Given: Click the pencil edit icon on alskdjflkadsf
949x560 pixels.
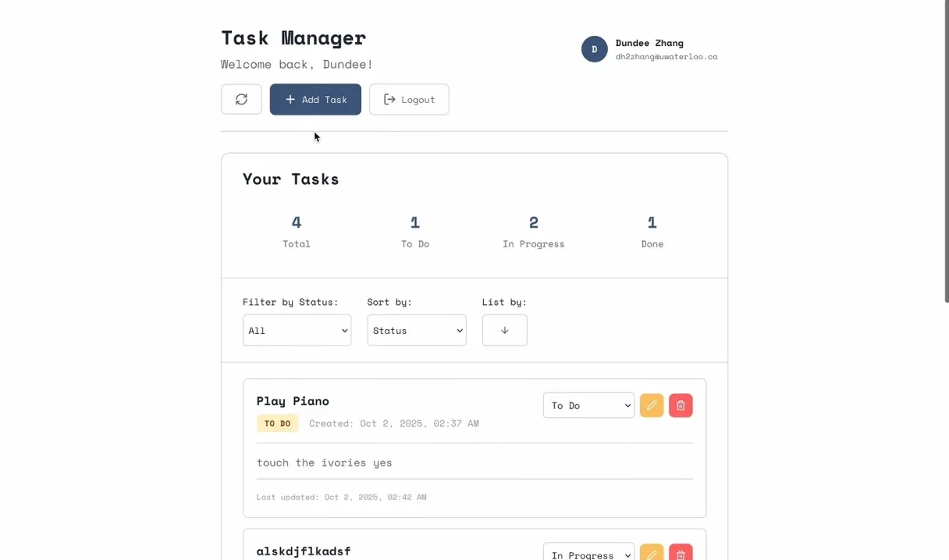Looking at the screenshot, I should [652, 554].
